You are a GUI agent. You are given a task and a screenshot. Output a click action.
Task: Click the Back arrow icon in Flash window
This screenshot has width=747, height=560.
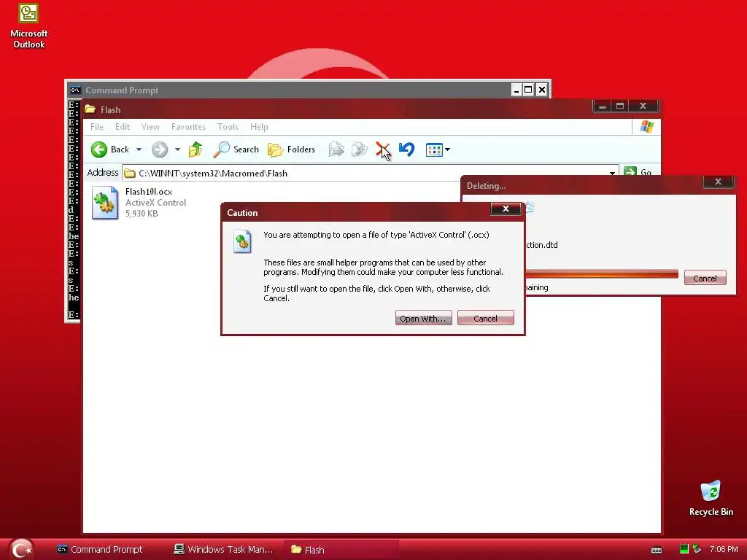(99, 149)
